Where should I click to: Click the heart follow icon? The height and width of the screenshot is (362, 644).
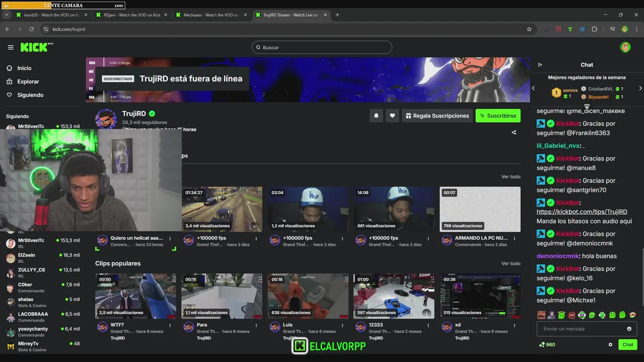coord(392,116)
